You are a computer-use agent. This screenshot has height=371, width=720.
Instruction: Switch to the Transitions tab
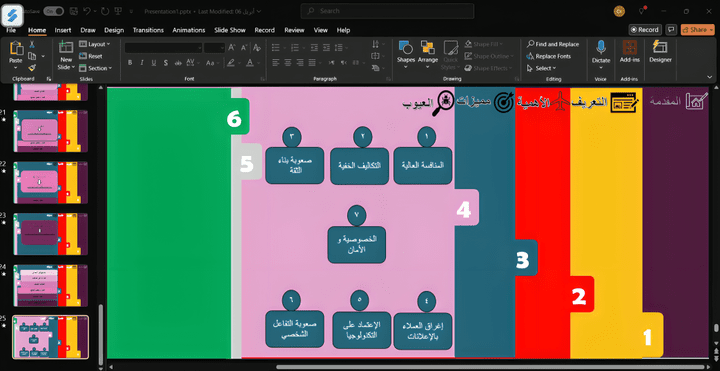(x=148, y=30)
